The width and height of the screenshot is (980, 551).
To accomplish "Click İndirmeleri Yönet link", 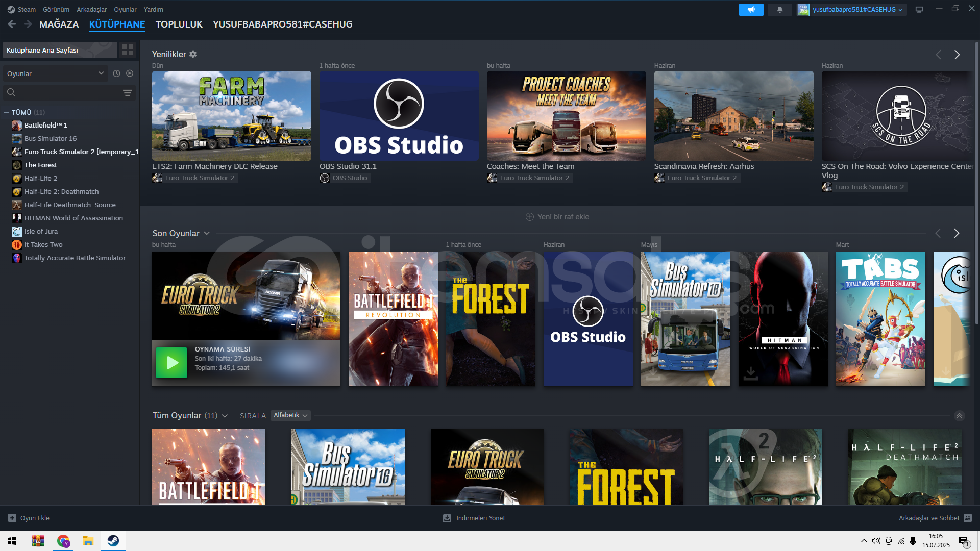I will tap(481, 518).
